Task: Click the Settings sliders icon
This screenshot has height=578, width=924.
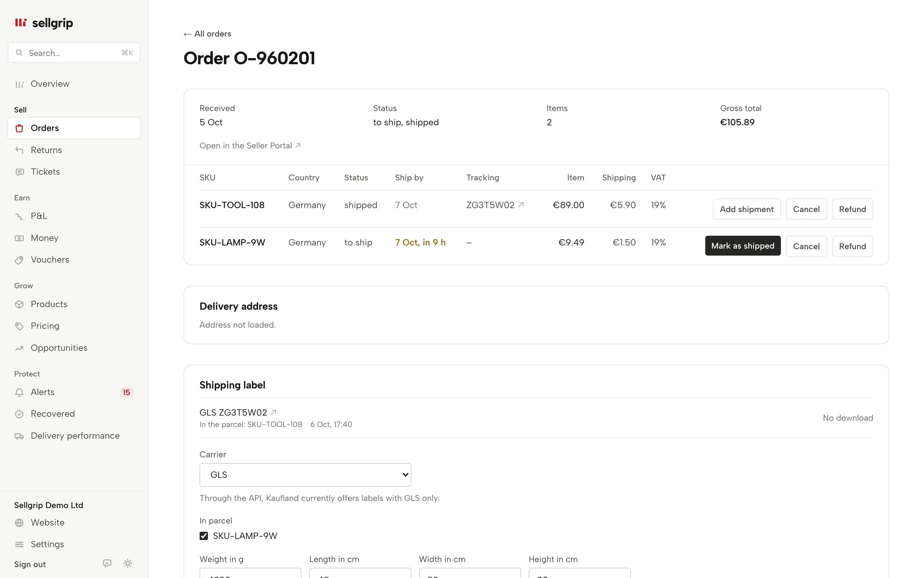Action: click(19, 544)
